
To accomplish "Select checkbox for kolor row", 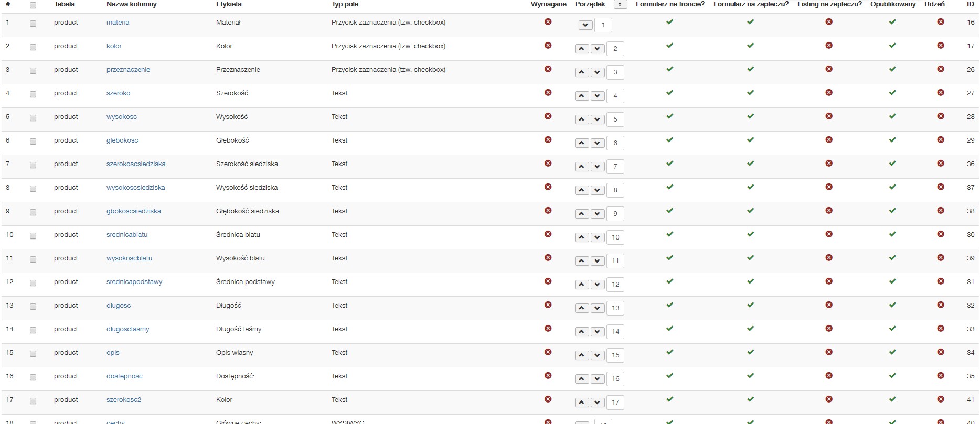I will pos(33,47).
